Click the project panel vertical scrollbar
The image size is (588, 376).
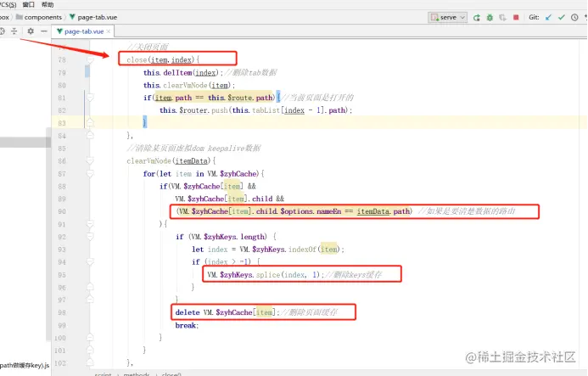pyautogui.click(x=48, y=234)
